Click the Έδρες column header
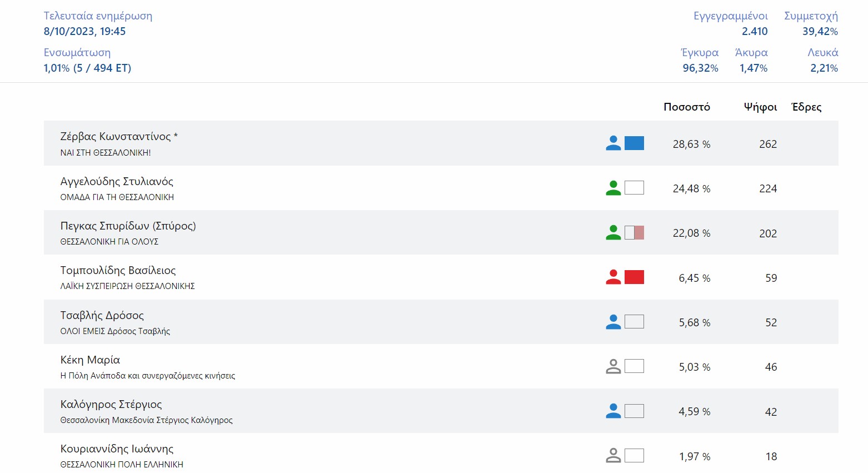The image size is (868, 473). click(806, 107)
